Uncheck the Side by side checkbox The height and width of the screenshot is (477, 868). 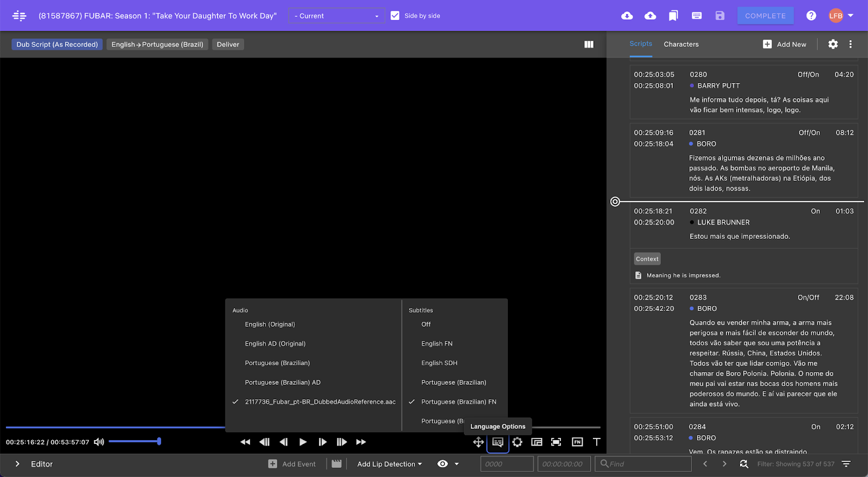pyautogui.click(x=395, y=16)
